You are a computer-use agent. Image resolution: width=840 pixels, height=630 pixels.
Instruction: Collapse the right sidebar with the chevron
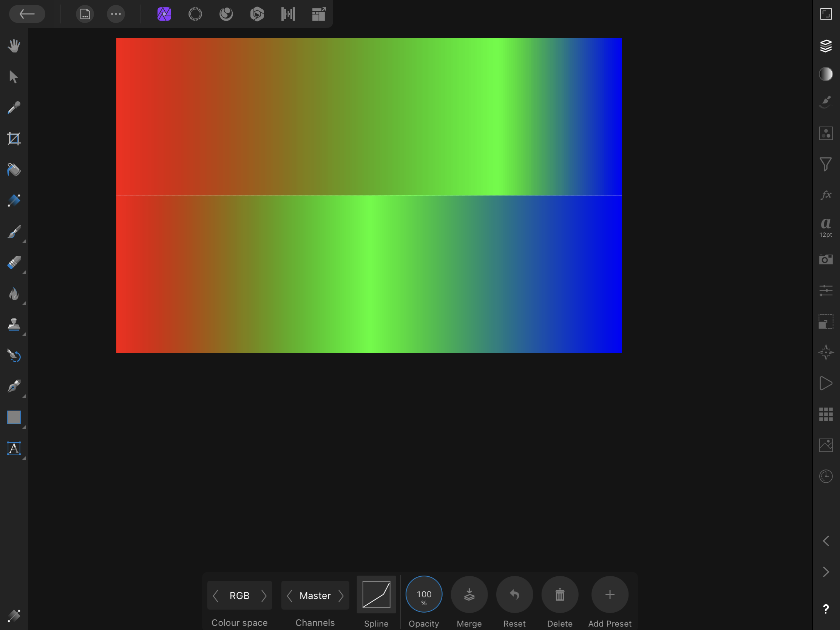(826, 541)
